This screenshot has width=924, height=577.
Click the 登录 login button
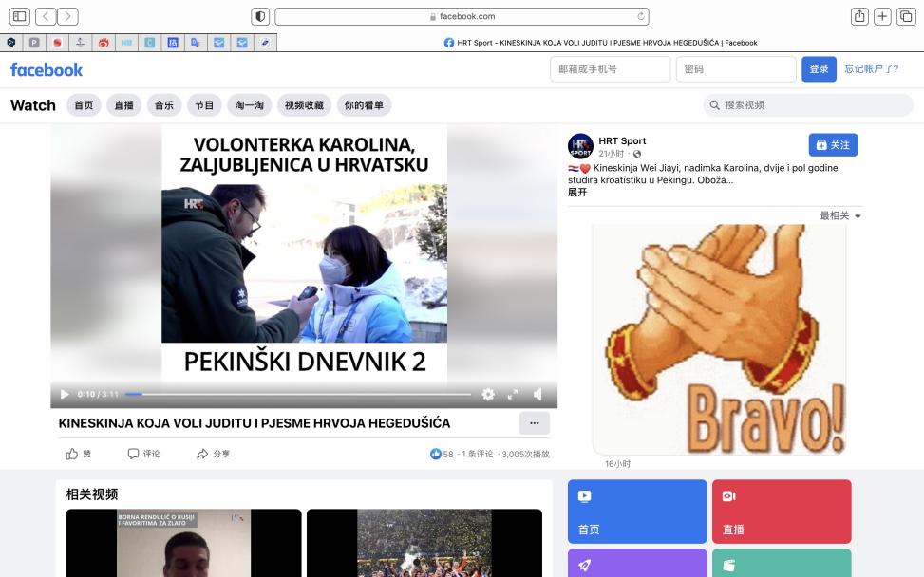[819, 69]
